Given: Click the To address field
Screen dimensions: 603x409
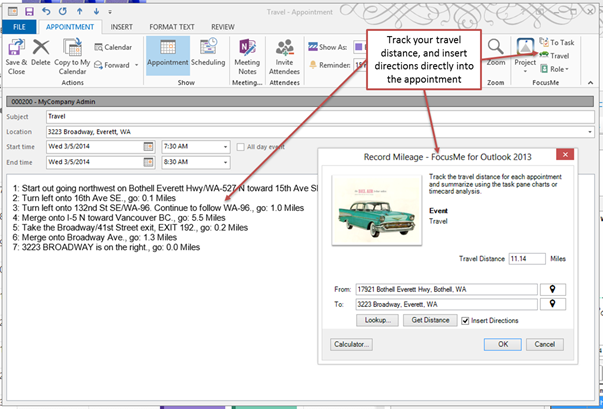Looking at the screenshot, I should (x=446, y=304).
